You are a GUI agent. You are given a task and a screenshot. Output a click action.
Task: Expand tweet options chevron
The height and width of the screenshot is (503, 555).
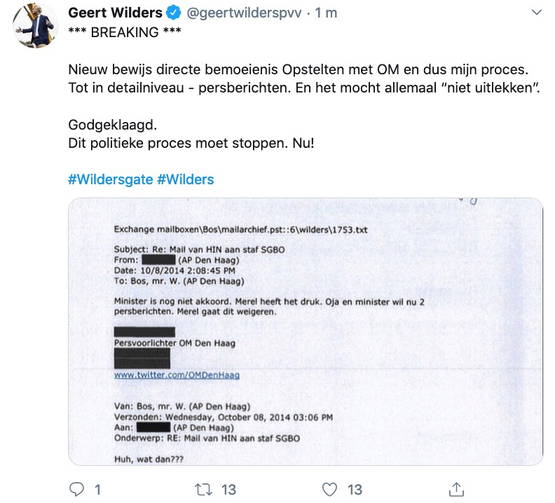click(x=537, y=13)
